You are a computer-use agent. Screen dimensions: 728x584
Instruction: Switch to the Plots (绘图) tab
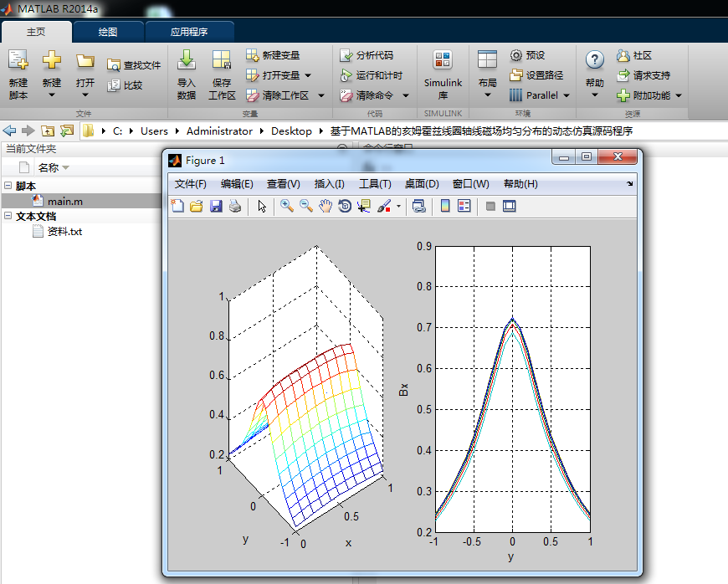coord(108,32)
